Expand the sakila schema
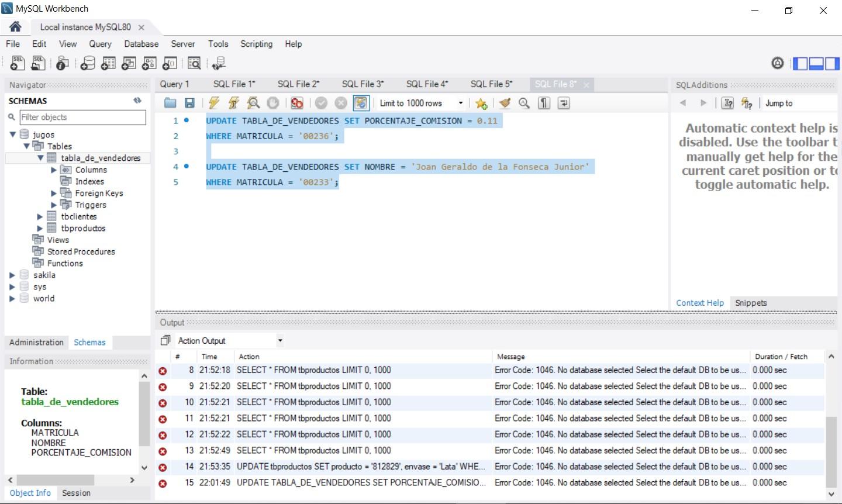This screenshot has height=504, width=842. (12, 275)
